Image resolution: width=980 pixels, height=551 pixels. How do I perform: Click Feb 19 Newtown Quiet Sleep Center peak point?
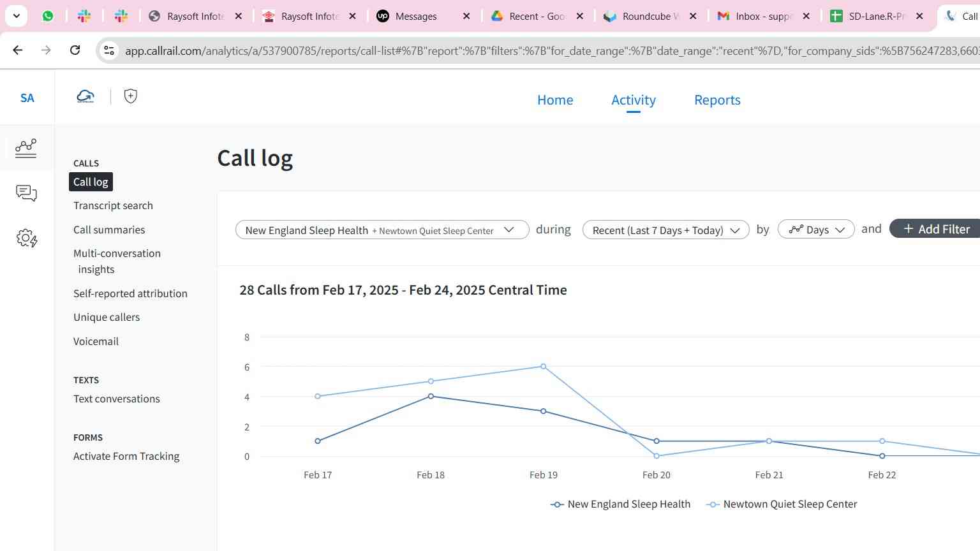click(544, 366)
